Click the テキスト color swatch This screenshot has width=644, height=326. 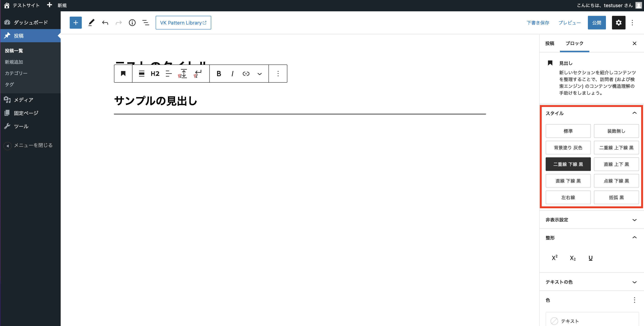[554, 321]
